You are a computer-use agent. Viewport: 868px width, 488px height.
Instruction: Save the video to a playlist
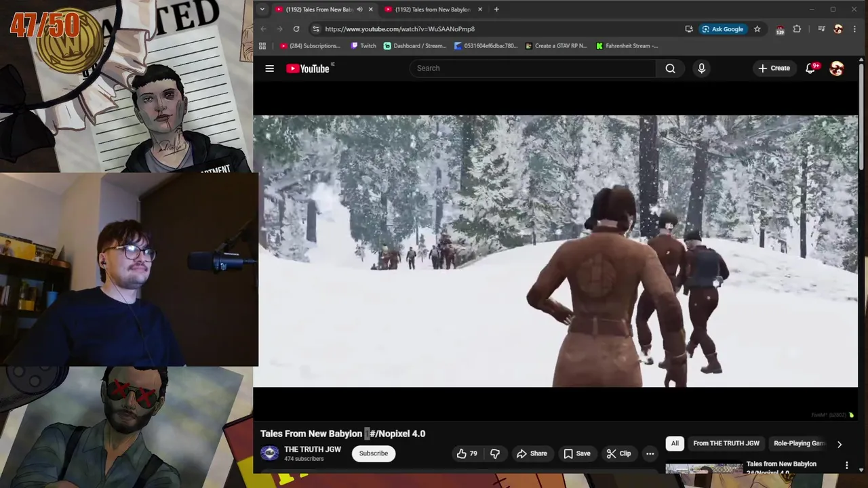pyautogui.click(x=576, y=453)
